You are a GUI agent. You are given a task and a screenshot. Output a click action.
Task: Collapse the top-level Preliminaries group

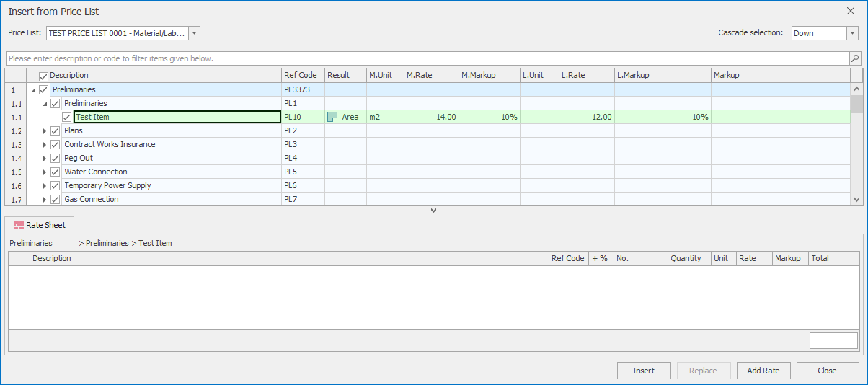[33, 90]
